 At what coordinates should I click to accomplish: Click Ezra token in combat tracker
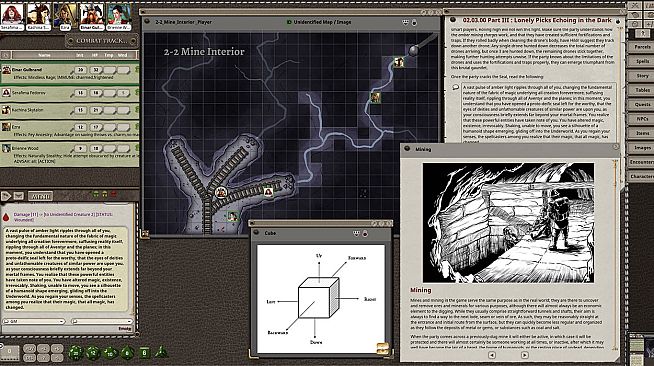[6, 127]
